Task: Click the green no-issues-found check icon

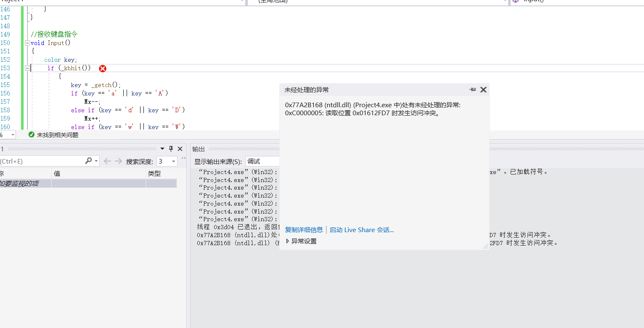Action: click(x=31, y=135)
